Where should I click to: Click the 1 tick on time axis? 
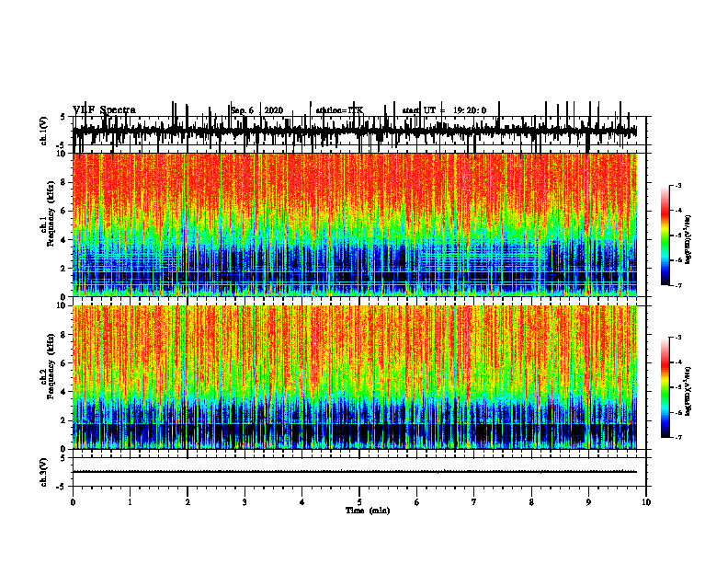pyautogui.click(x=130, y=502)
